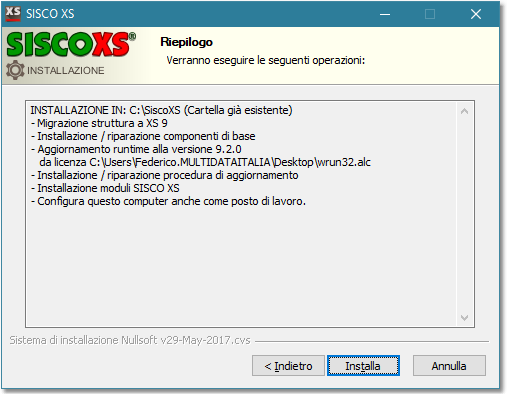Click 'Aggiornamento runtime alla versione 9.2.0' line

tap(136, 149)
